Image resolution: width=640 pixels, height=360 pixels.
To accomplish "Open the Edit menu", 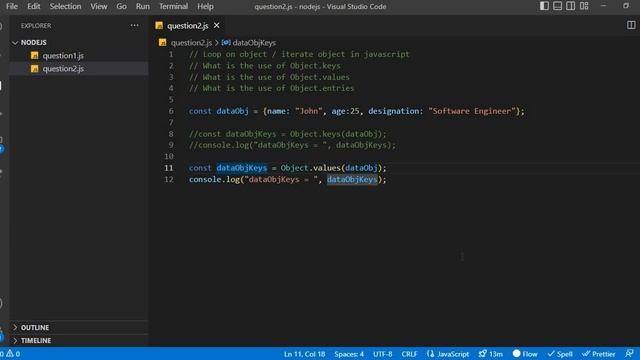I will tap(33, 6).
